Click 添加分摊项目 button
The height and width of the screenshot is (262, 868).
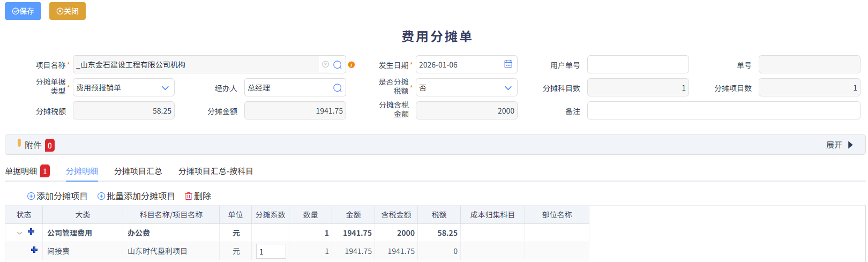coord(57,196)
